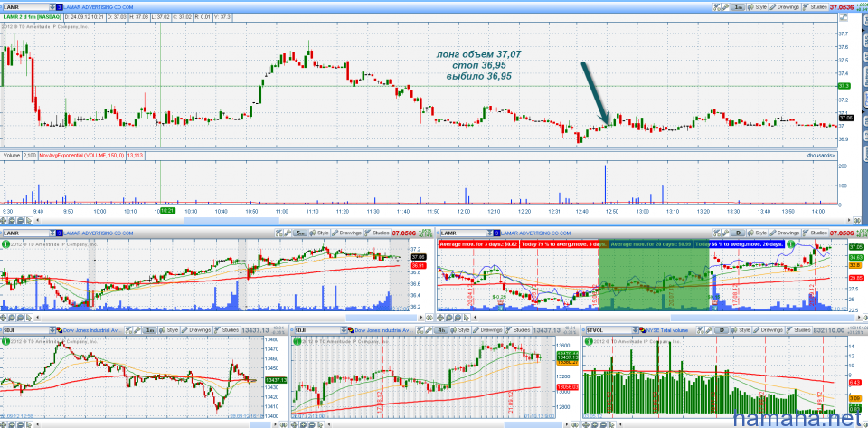Click wrench settings icon on LAMR daily chart
Viewport: 868px width, 428px height.
click(725, 233)
